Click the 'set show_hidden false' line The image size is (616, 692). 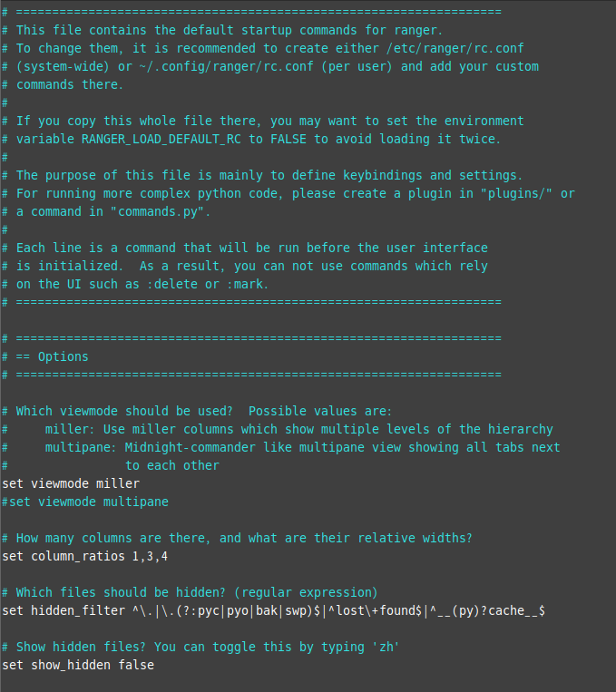click(x=78, y=665)
